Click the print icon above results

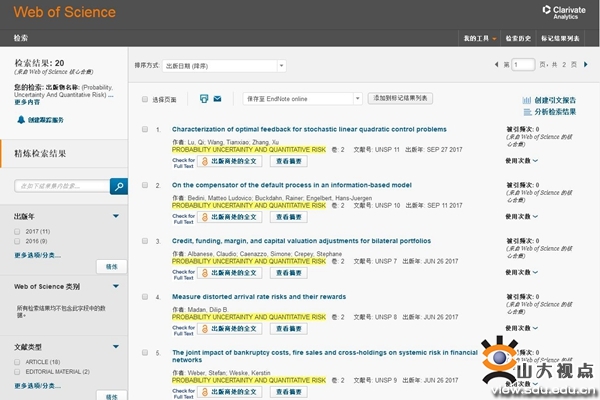(x=203, y=99)
